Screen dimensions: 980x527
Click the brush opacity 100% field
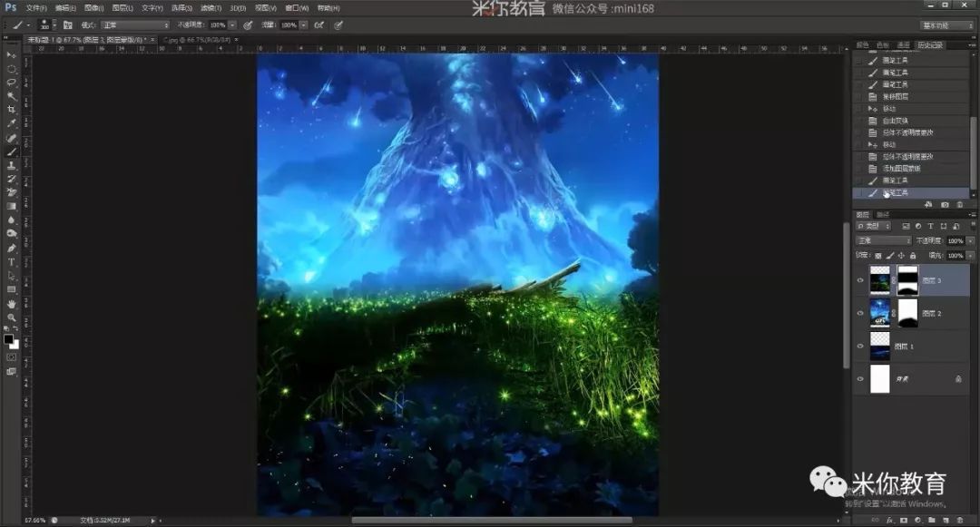click(218, 25)
